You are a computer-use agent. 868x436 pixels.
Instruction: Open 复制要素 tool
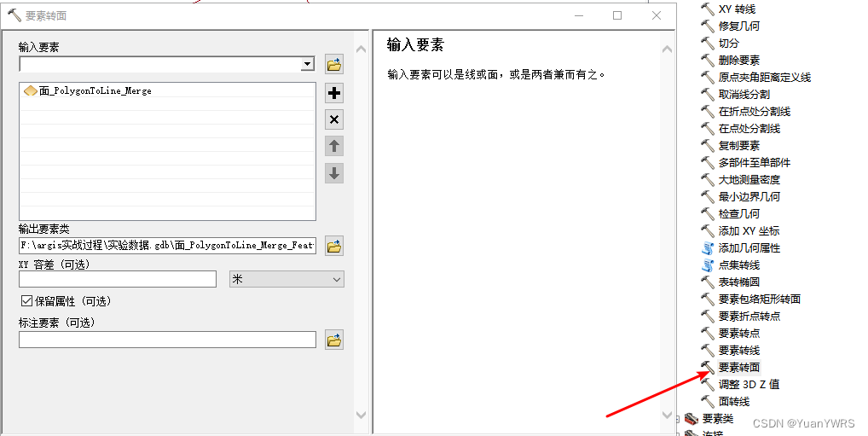tap(738, 146)
